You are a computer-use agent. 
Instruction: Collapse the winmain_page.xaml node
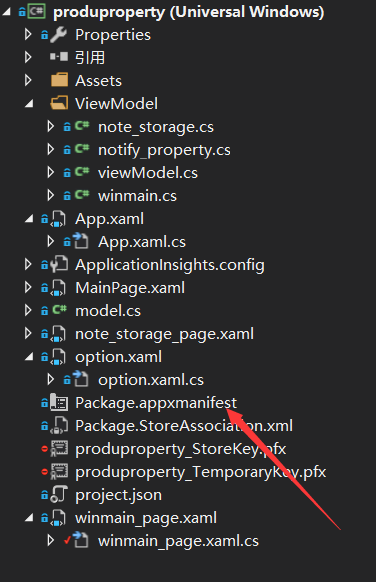[x=29, y=518]
